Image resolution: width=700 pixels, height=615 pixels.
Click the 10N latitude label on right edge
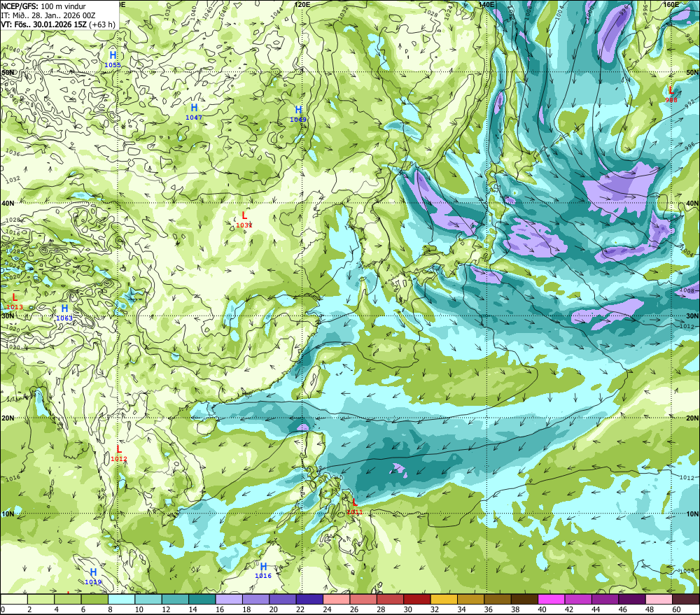pyautogui.click(x=692, y=514)
